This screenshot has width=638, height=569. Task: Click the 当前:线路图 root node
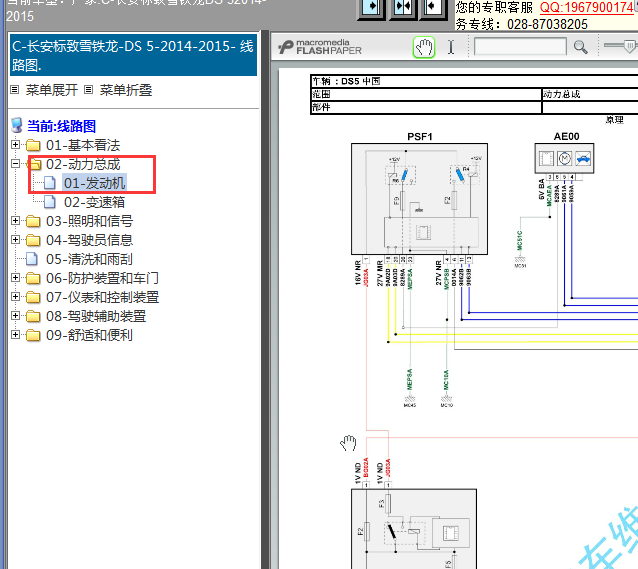click(x=61, y=126)
